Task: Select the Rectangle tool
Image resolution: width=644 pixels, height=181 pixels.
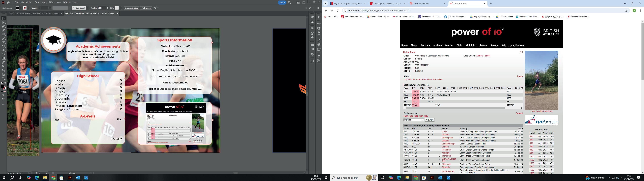Action: [3, 35]
